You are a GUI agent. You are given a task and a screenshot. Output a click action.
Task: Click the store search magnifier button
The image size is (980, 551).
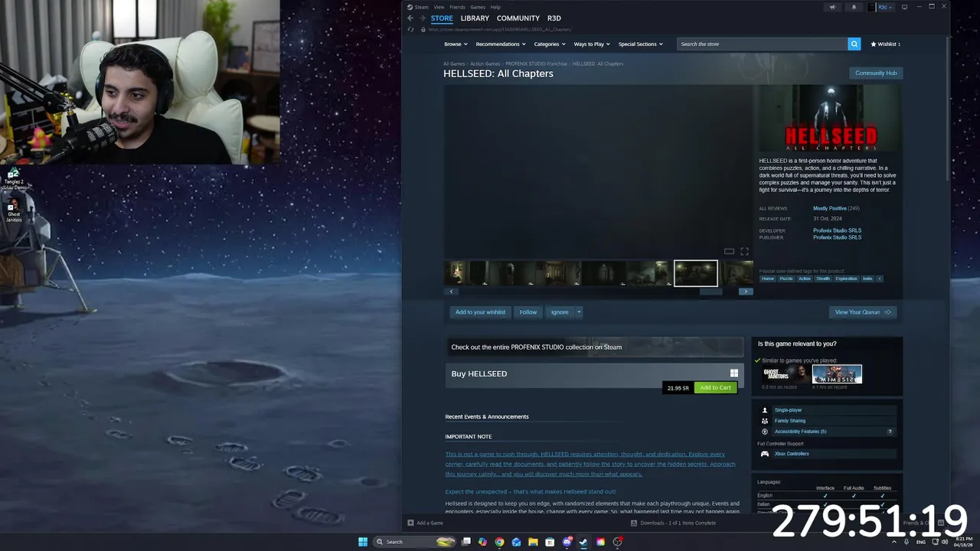(x=854, y=44)
